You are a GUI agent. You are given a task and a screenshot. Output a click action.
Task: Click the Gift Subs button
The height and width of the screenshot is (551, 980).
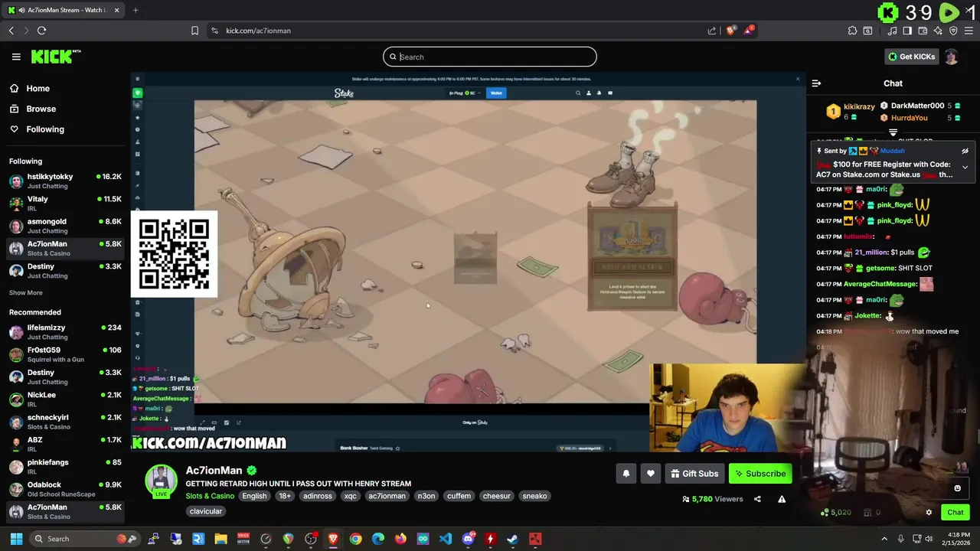[694, 474]
